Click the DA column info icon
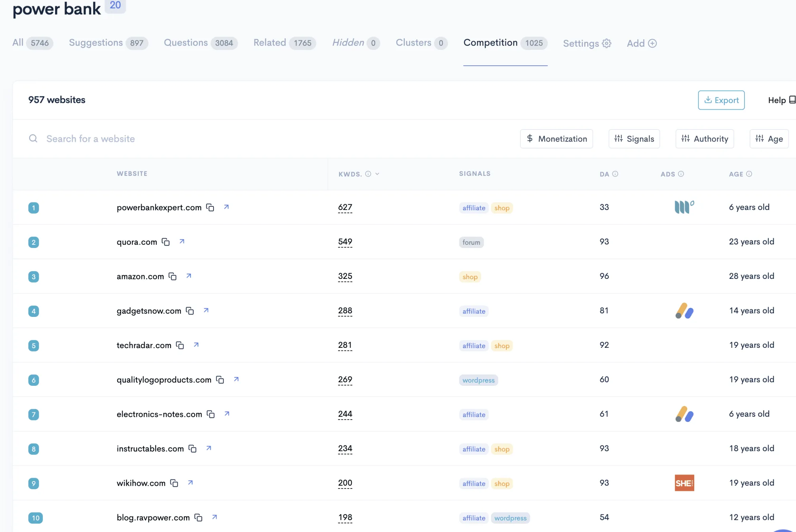Image resolution: width=796 pixels, height=532 pixels. click(615, 174)
